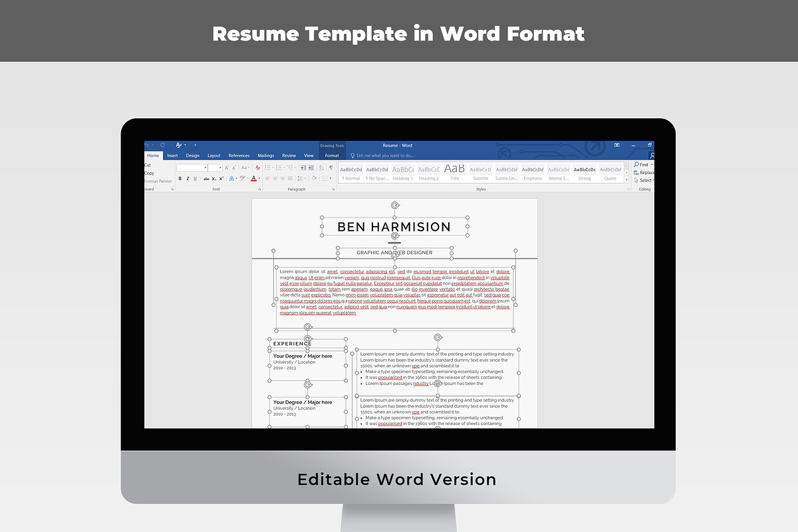Apply the Quote style
Screen dimensions: 798x532
click(x=610, y=173)
